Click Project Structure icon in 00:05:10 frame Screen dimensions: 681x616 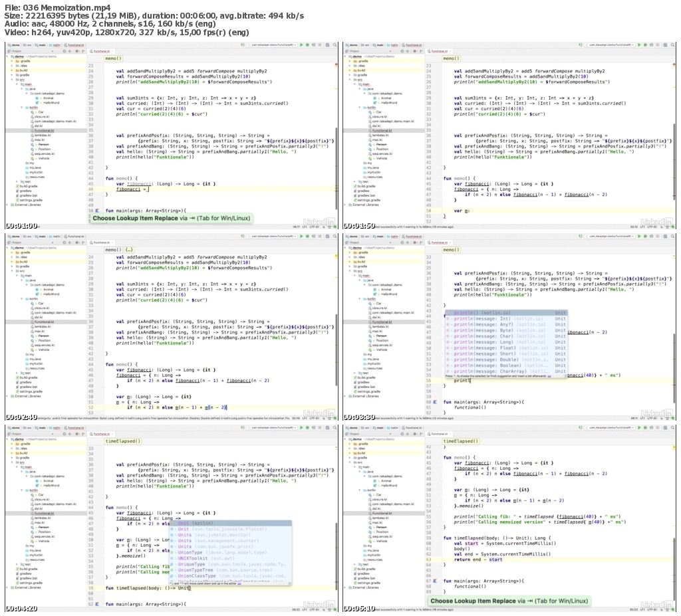tap(665, 427)
